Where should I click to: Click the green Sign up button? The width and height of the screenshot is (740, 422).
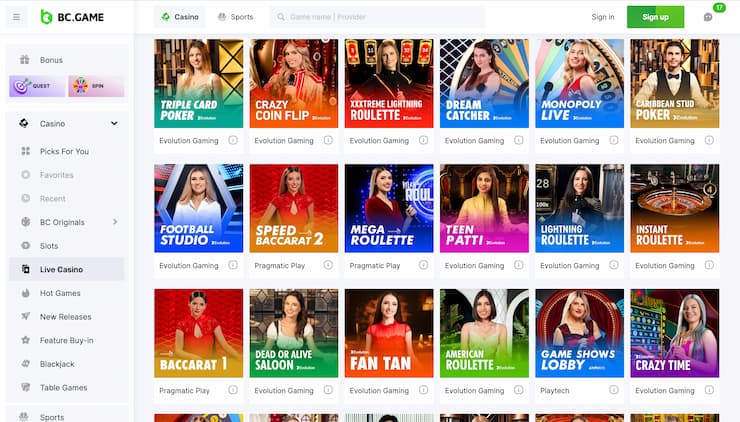(655, 17)
